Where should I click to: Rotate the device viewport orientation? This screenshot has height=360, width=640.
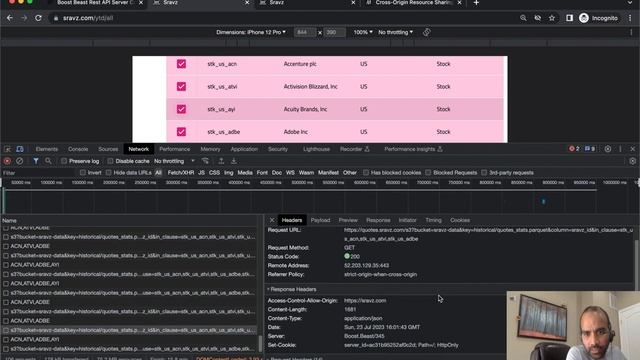427,32
